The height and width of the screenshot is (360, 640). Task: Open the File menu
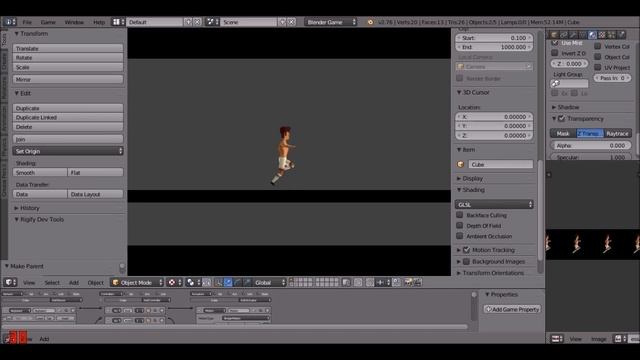click(x=27, y=22)
